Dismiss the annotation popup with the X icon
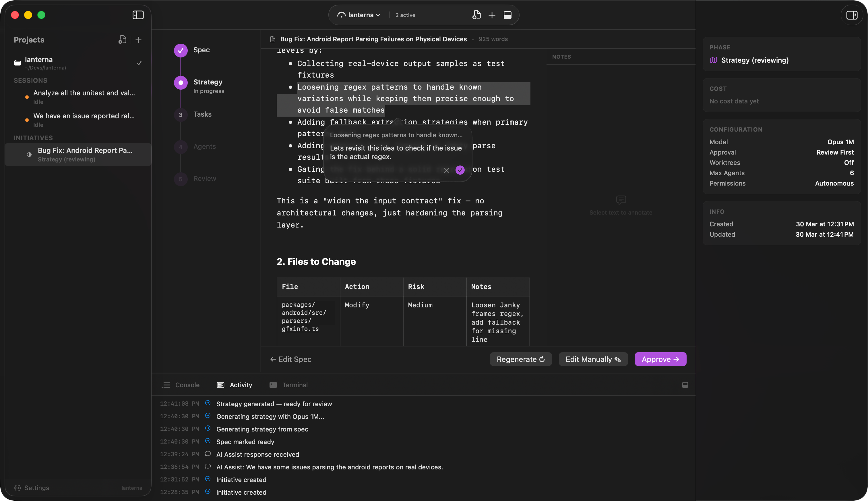868x501 pixels. pyautogui.click(x=446, y=170)
